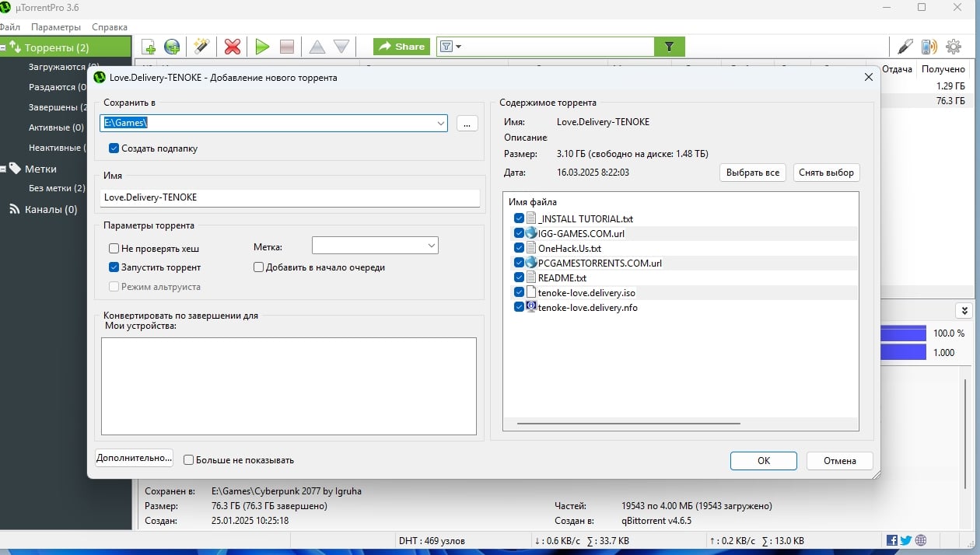Viewport: 980px width, 555px height.
Task: Click the globe network icon in status bar
Action: point(921,540)
